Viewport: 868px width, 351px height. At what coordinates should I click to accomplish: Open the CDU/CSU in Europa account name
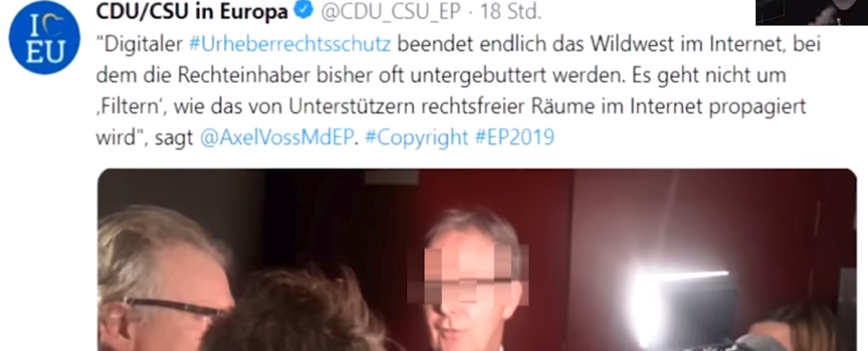[x=192, y=12]
